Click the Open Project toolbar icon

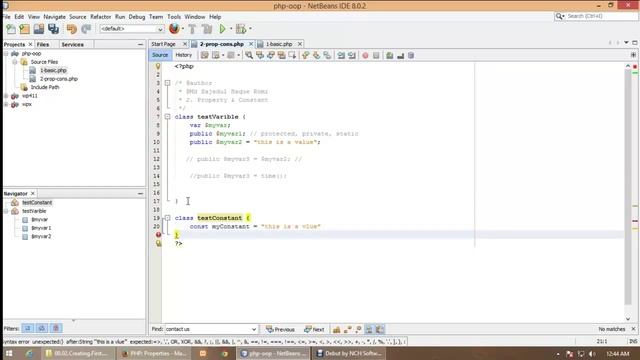click(x=39, y=29)
